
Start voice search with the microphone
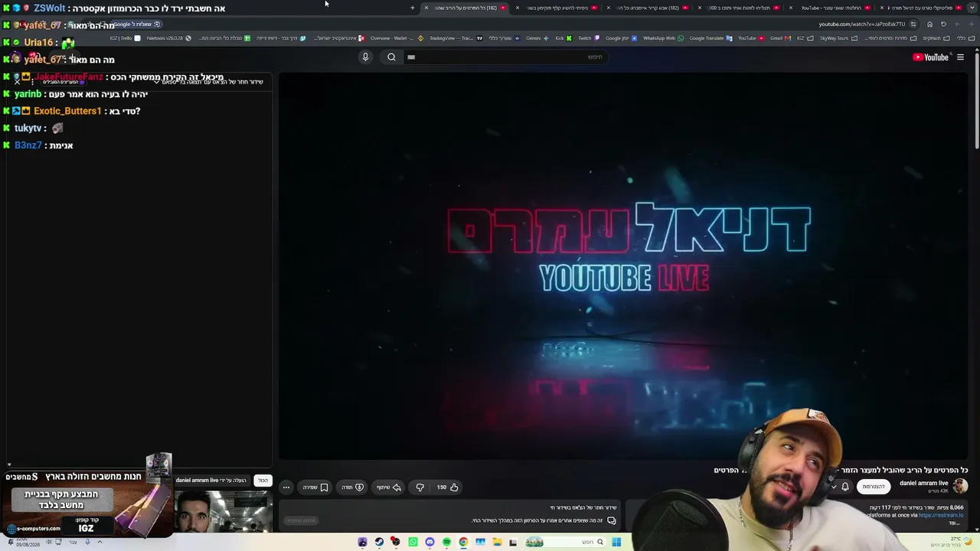365,57
